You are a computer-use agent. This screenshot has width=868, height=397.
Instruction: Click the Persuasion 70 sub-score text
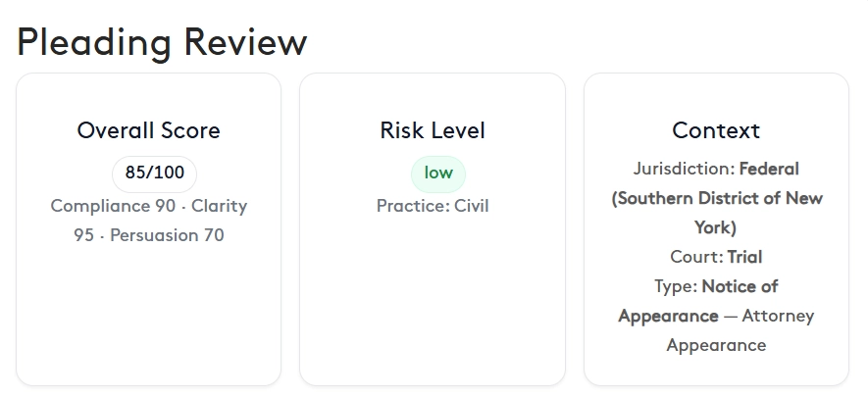pyautogui.click(x=167, y=235)
